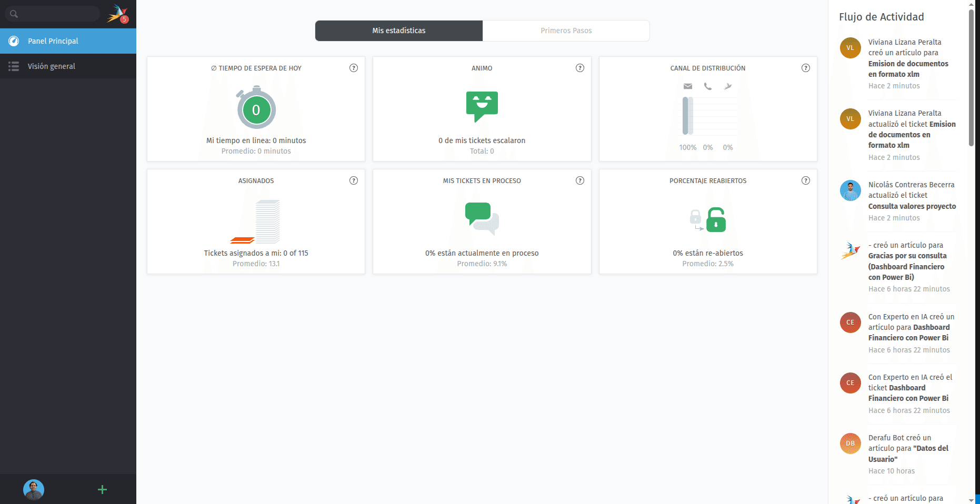The image size is (980, 504).
Task: Open help for Tiempo de Espera de Hoy
Action: click(354, 68)
